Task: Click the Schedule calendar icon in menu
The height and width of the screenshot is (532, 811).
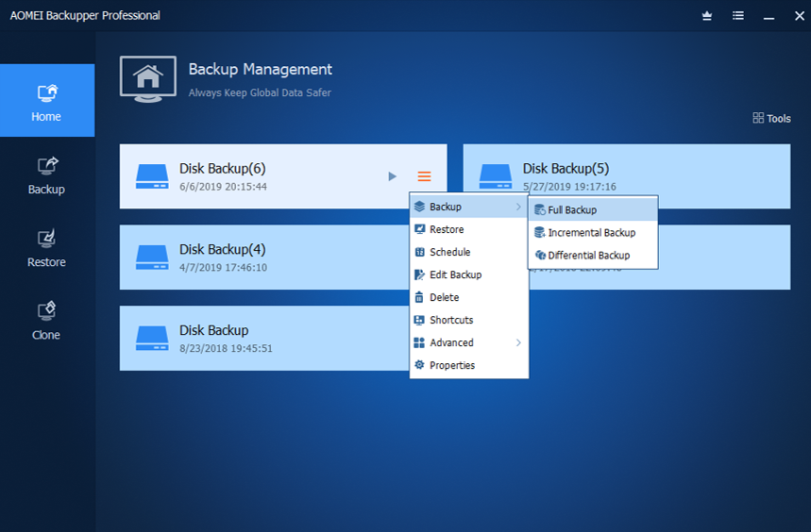Action: pyautogui.click(x=419, y=252)
